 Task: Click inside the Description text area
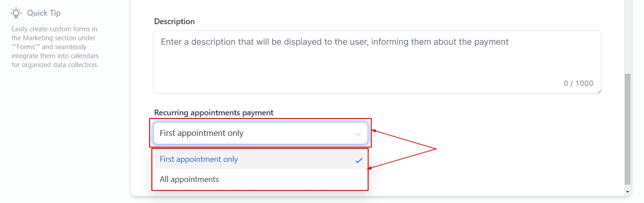[376, 67]
